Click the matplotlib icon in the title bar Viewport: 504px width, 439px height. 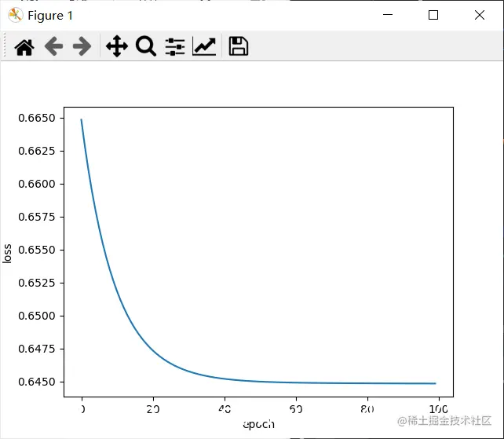click(x=16, y=15)
